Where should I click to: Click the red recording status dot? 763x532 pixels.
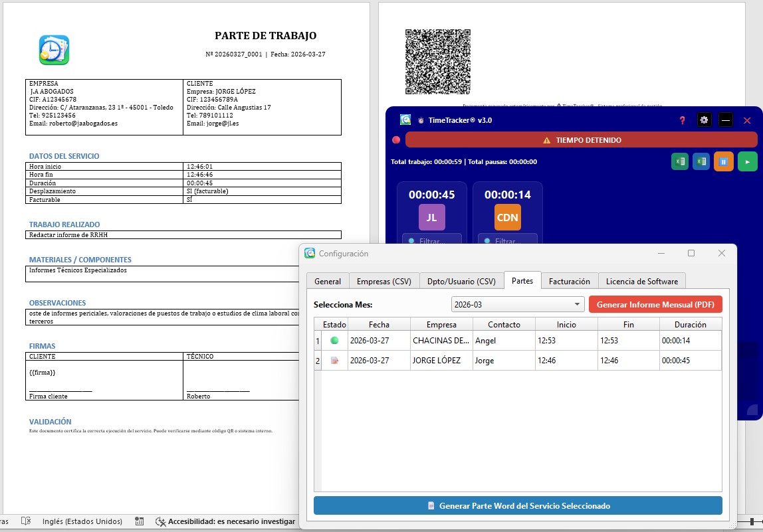click(x=396, y=140)
